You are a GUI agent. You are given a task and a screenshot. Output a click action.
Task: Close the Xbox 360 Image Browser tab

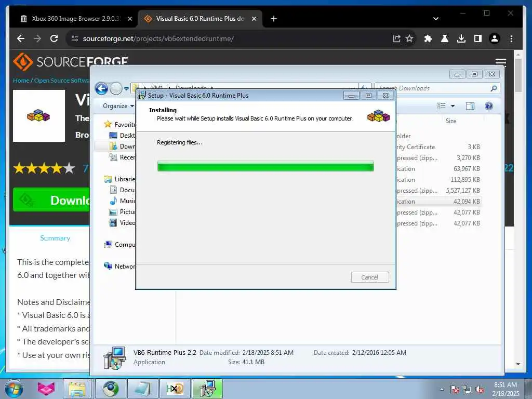click(x=129, y=19)
